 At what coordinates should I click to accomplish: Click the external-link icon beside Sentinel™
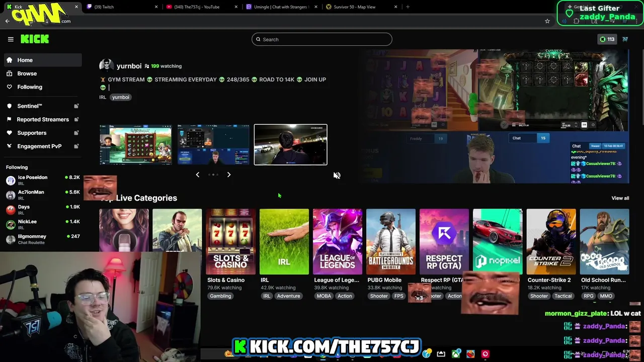coord(76,106)
